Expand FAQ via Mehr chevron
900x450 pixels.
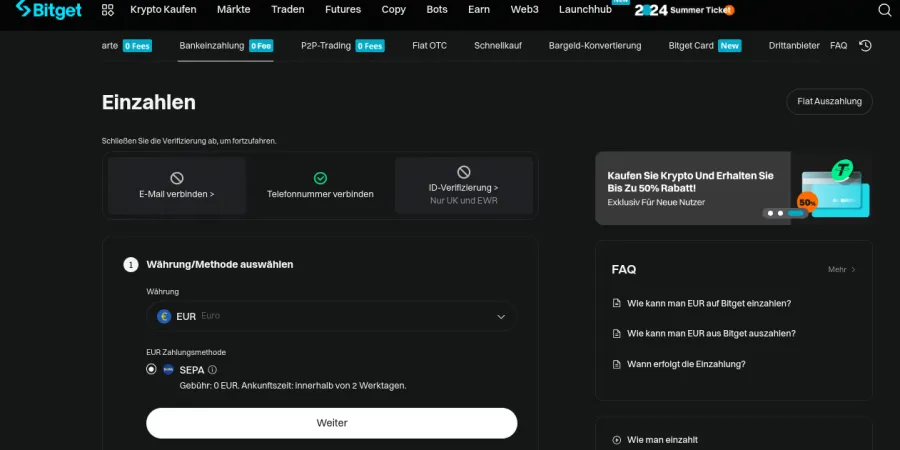point(854,269)
